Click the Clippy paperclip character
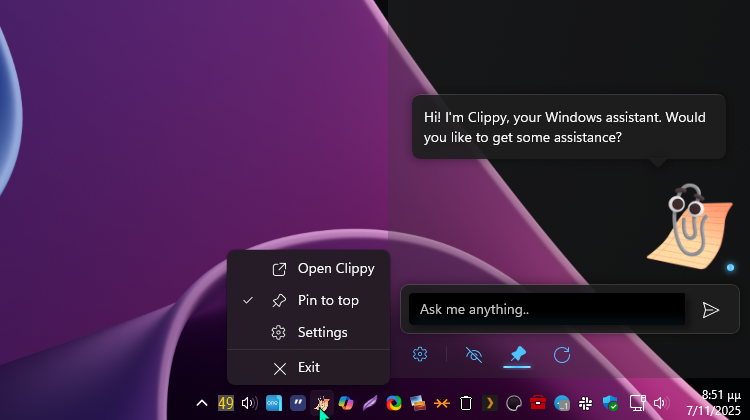Screen dimensions: 750x420 point(690,226)
